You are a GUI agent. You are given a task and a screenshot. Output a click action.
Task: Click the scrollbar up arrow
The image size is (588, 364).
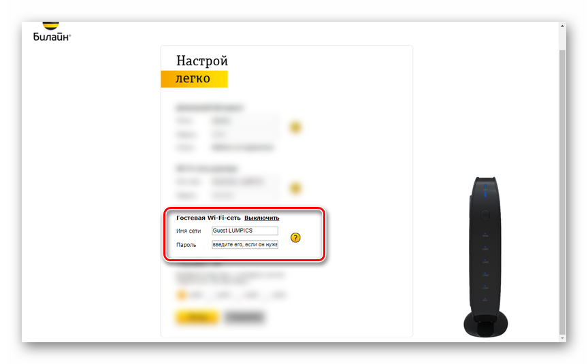click(x=562, y=26)
